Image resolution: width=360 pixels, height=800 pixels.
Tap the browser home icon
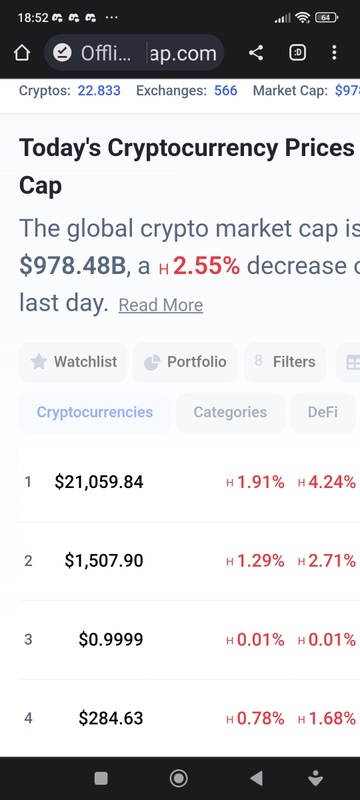21,53
